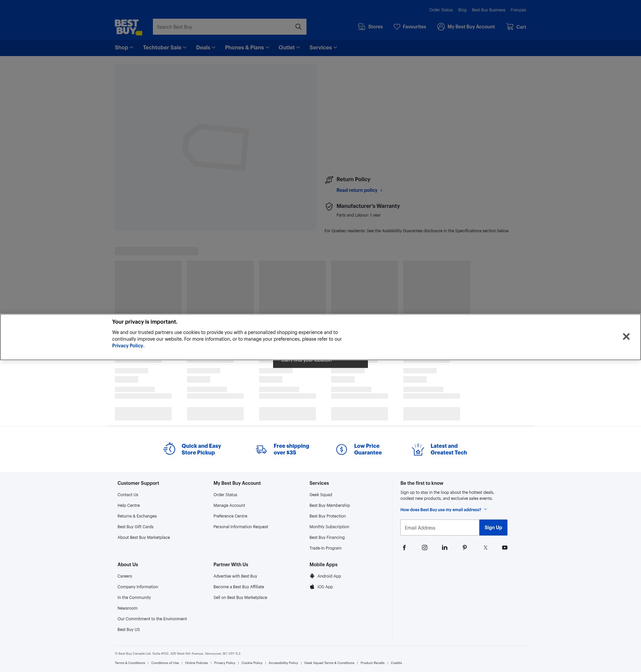Close the privacy cookie banner
The width and height of the screenshot is (641, 672).
(x=626, y=337)
